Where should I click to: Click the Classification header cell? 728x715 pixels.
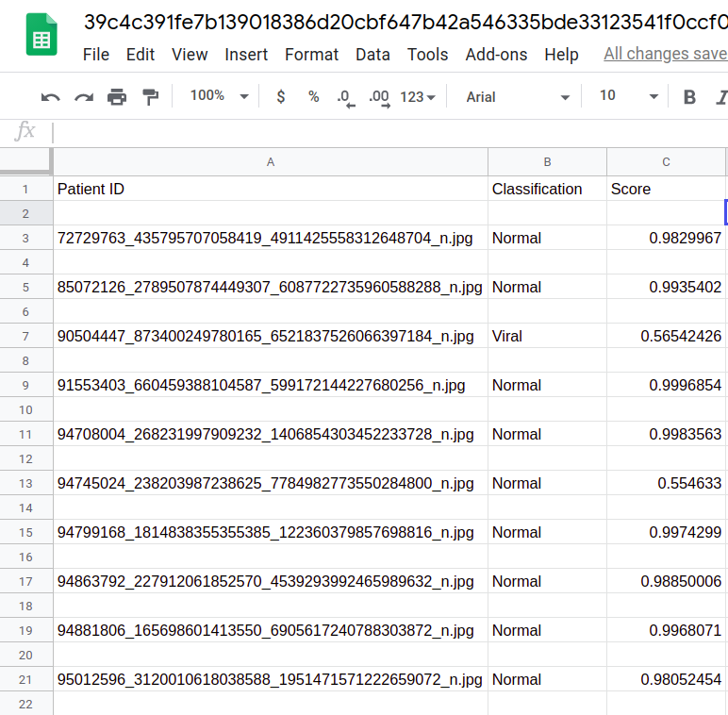(547, 189)
